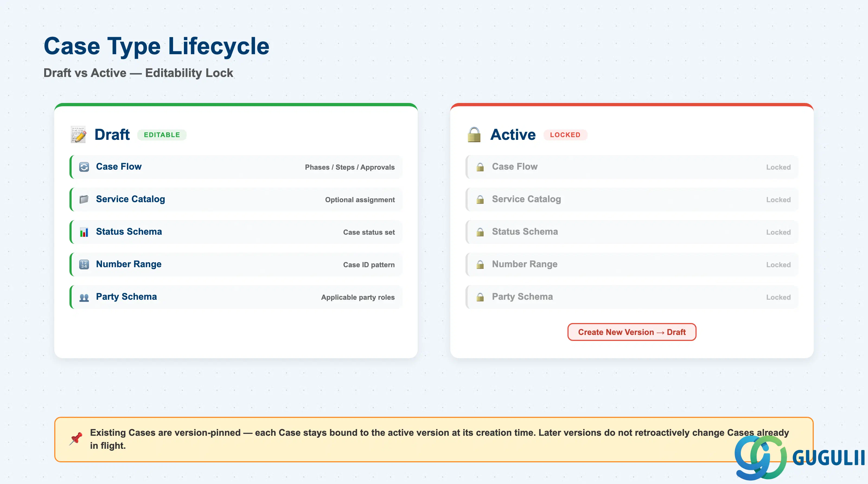Click the Draft card heading

point(112,135)
